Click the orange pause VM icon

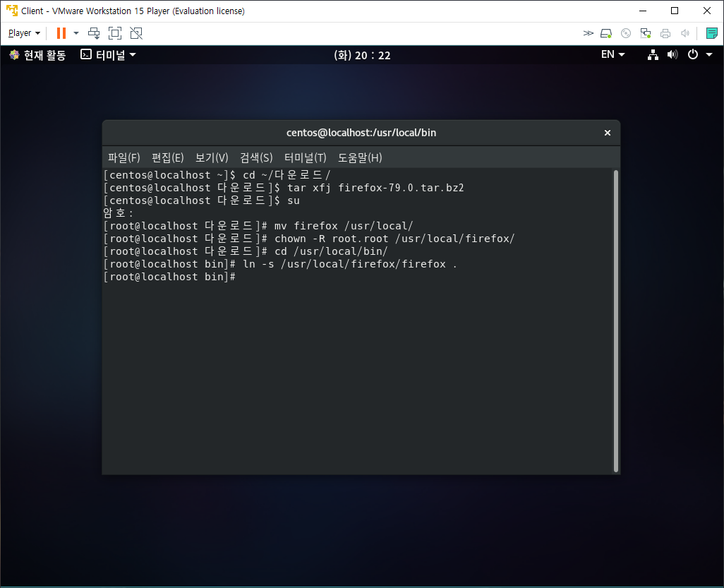(61, 33)
